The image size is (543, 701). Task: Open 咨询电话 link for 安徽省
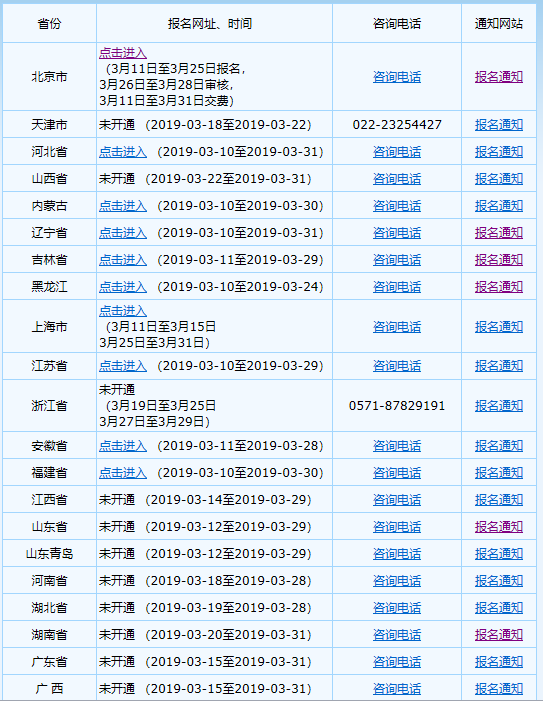(397, 446)
